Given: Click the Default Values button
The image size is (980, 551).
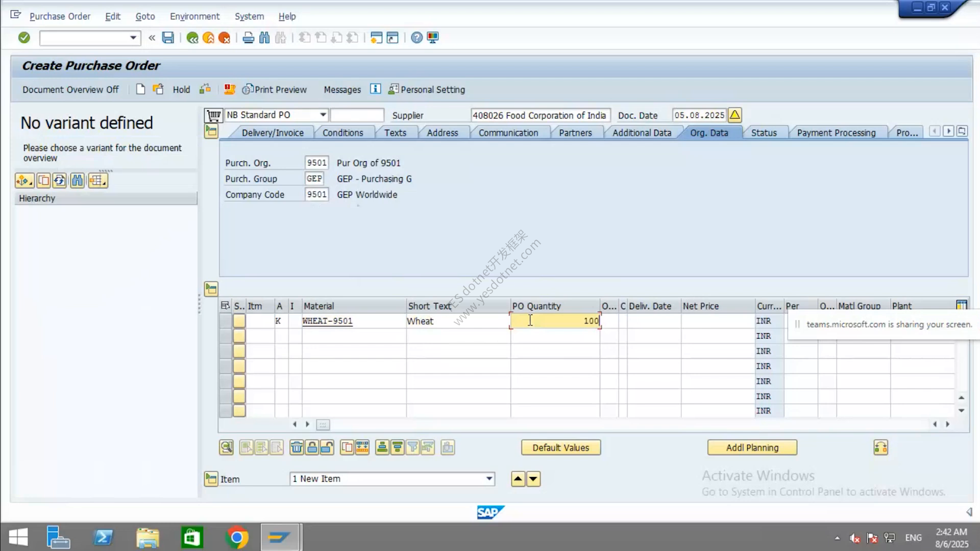Looking at the screenshot, I should (560, 447).
